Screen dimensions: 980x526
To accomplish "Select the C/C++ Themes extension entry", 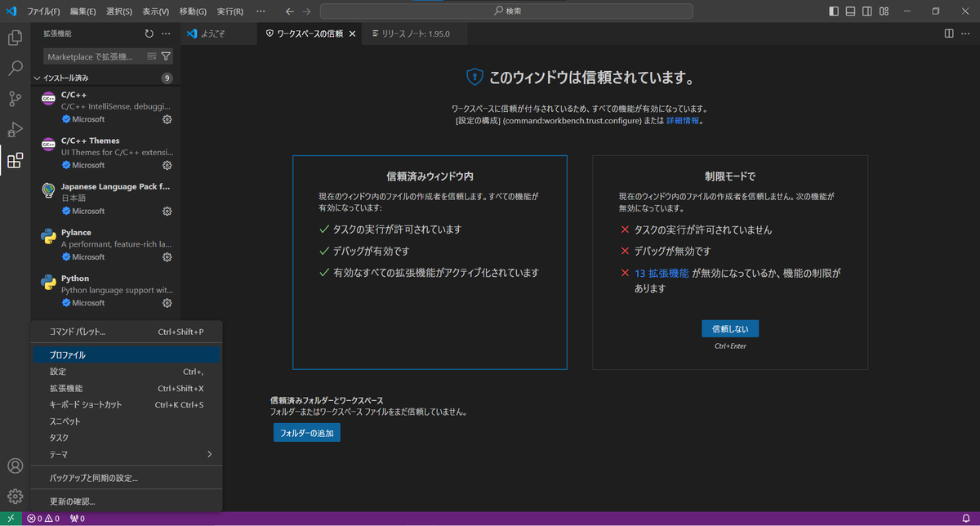I will click(x=106, y=153).
